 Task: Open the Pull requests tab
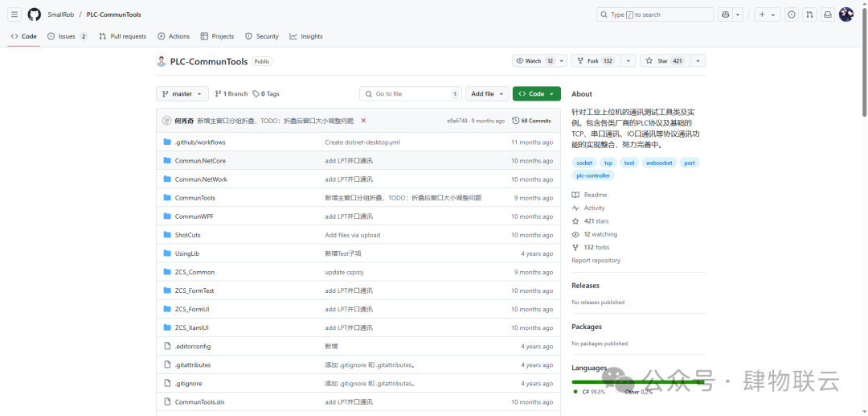point(123,36)
